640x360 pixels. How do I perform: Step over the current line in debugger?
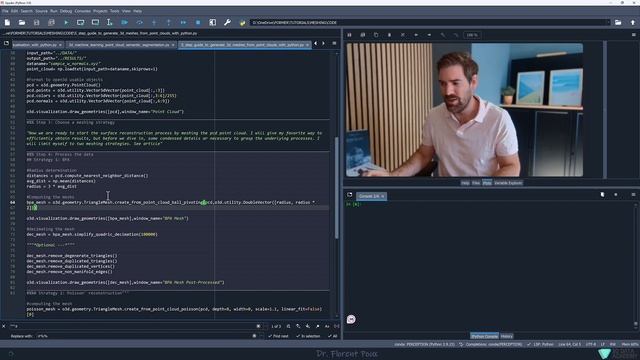tap(139, 22)
